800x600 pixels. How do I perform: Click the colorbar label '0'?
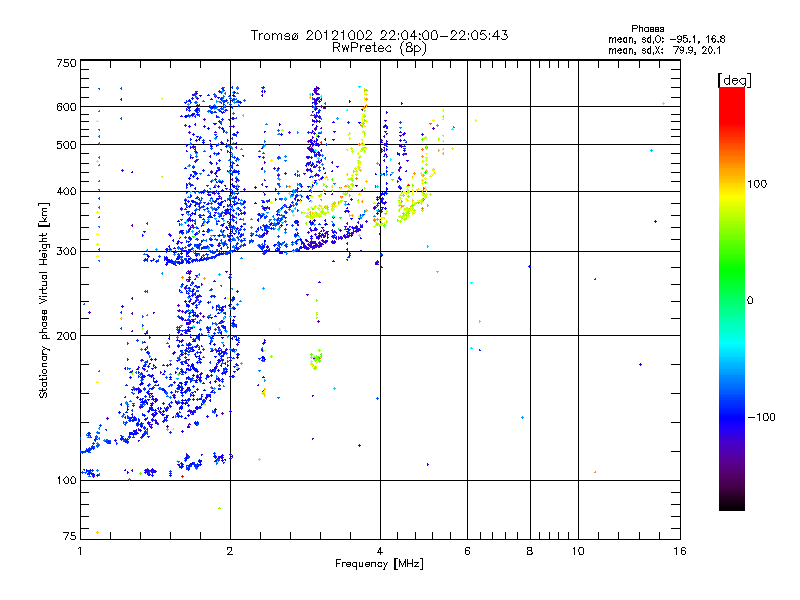pos(750,301)
